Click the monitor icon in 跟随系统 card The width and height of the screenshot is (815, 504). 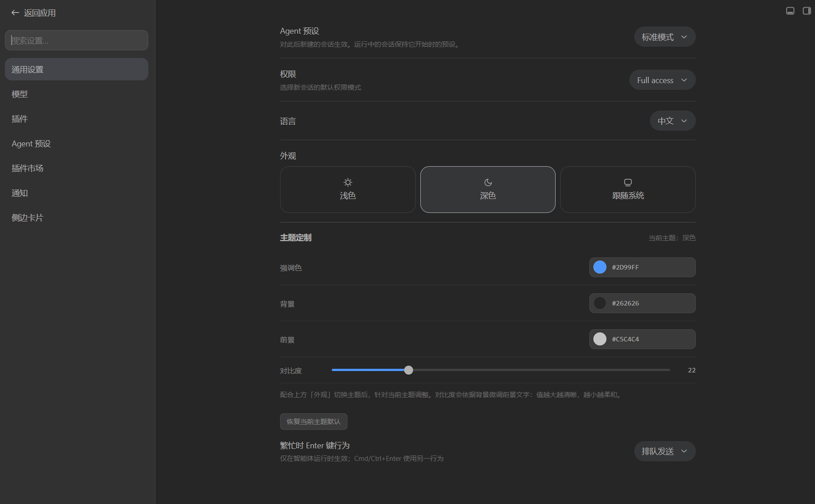628,182
